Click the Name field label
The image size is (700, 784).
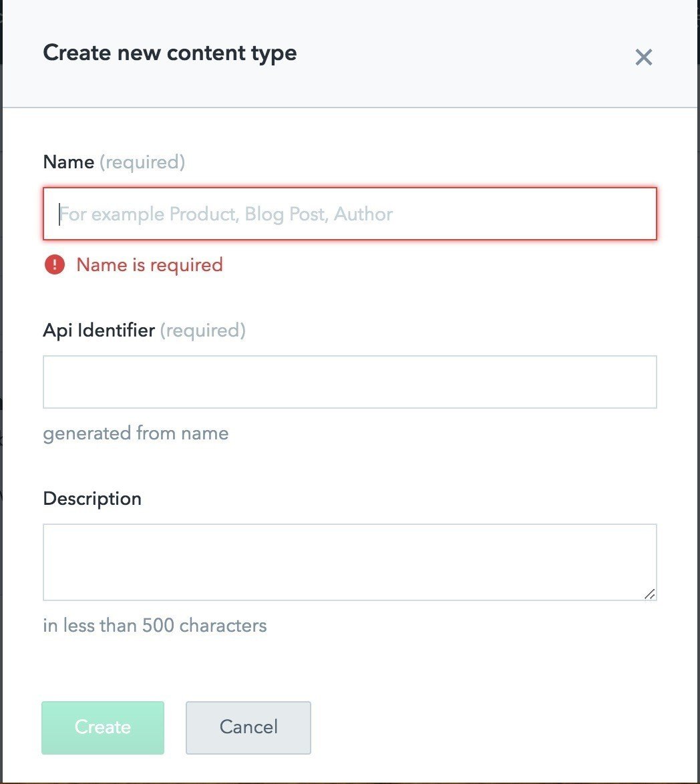[x=68, y=162]
